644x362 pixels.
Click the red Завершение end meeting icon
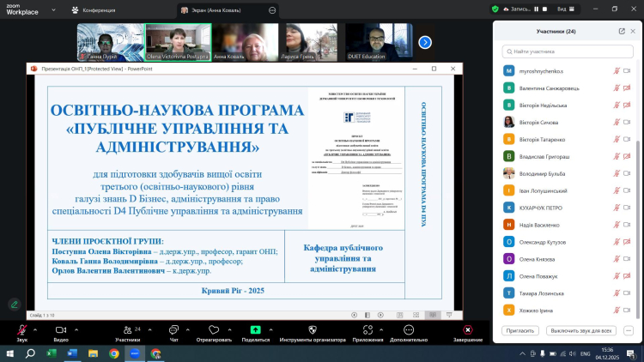coord(467,330)
